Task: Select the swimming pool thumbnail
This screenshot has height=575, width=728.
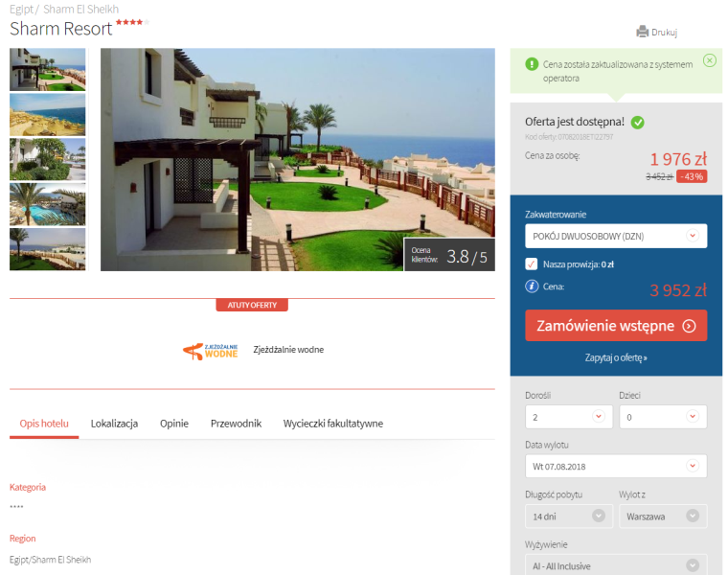Action: click(47, 204)
